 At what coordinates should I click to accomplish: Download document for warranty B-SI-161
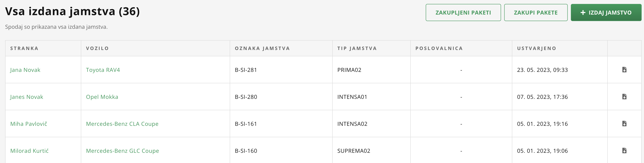tap(624, 124)
